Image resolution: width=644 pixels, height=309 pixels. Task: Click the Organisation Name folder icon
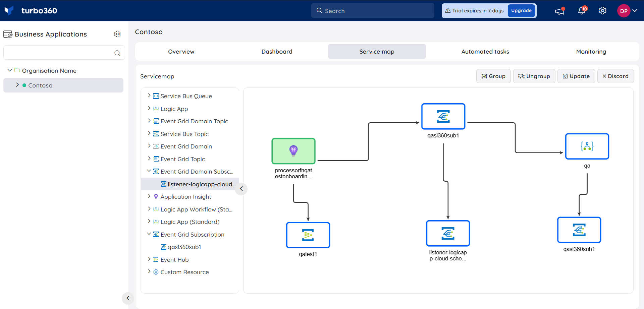coord(17,70)
